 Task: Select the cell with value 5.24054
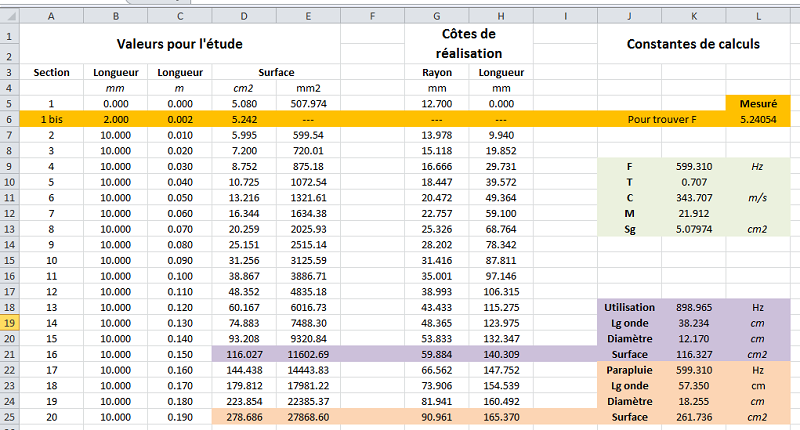[758, 119]
